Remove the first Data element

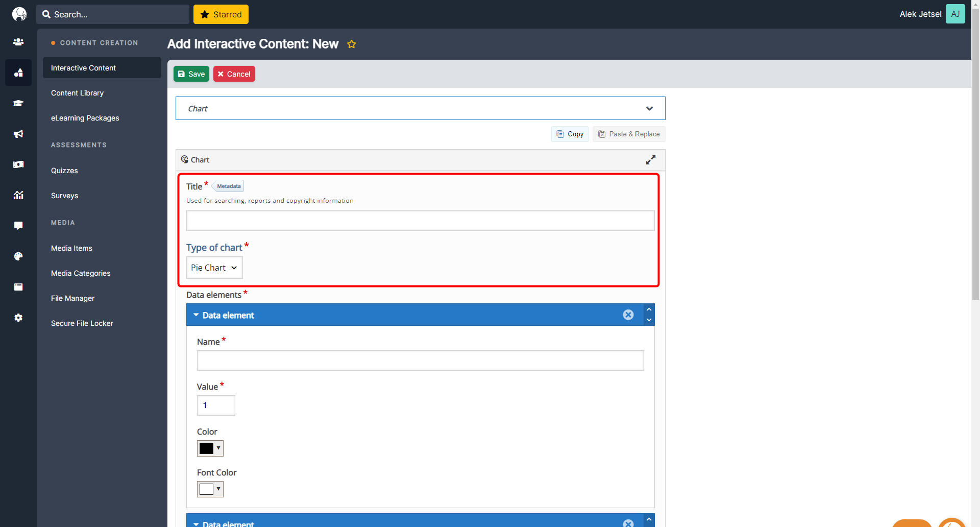pyautogui.click(x=628, y=315)
